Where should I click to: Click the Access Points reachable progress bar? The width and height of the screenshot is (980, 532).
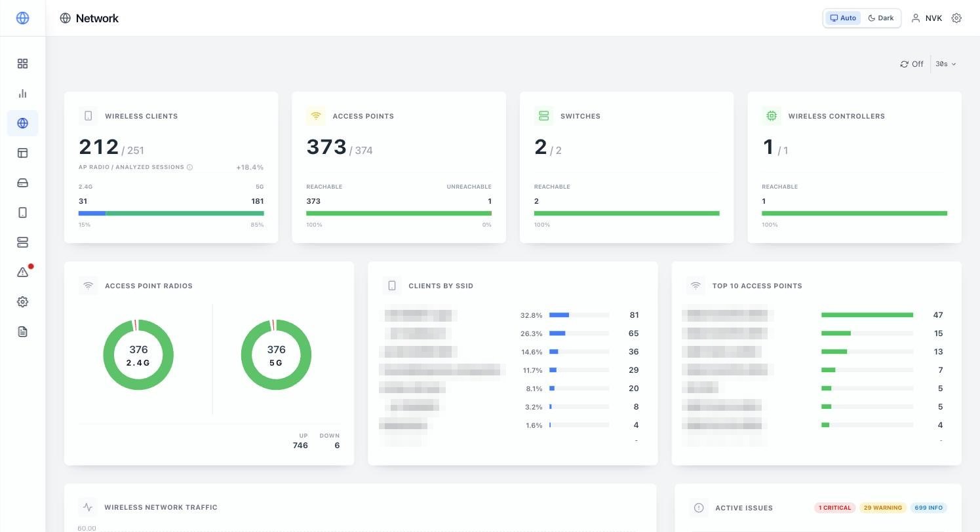[x=399, y=214]
